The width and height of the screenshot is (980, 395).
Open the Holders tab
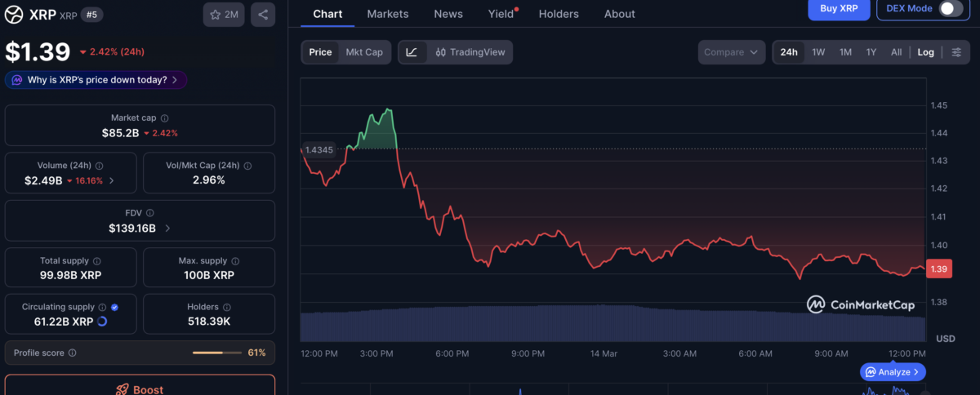point(559,14)
